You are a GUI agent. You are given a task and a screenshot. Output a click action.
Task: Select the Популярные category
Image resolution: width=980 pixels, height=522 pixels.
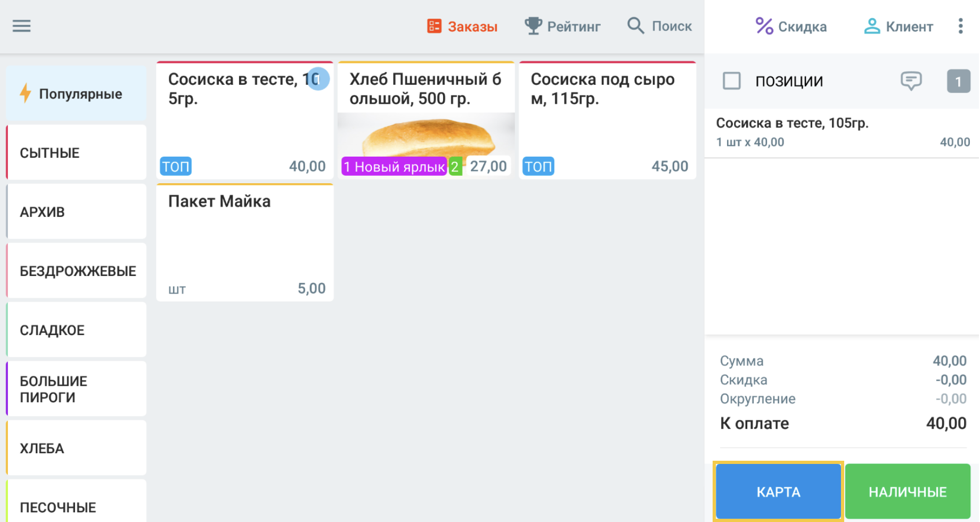click(76, 94)
